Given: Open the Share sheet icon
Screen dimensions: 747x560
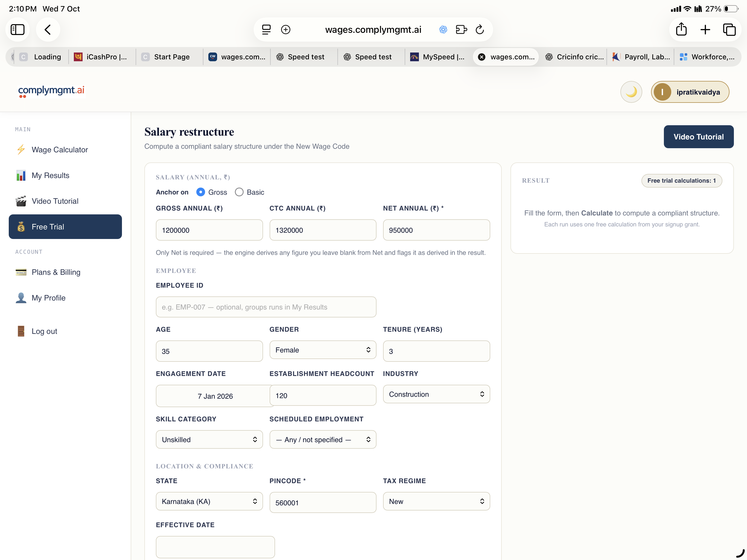Looking at the screenshot, I should click(681, 29).
